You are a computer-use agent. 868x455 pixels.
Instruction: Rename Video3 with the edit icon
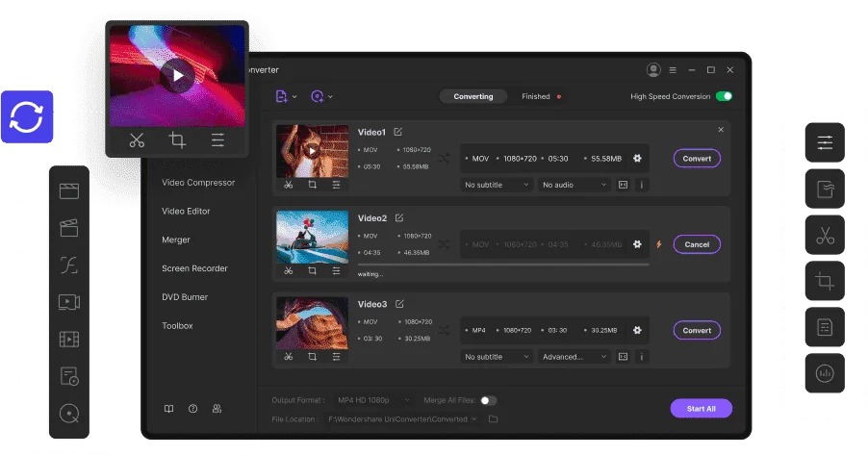pyautogui.click(x=399, y=304)
